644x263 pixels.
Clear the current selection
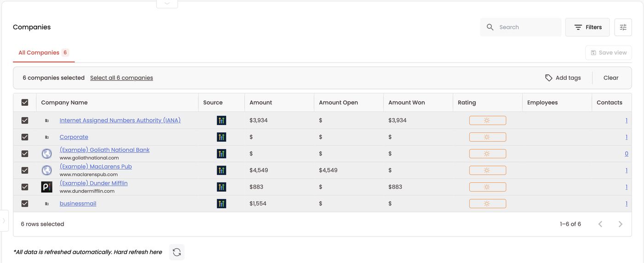point(611,78)
